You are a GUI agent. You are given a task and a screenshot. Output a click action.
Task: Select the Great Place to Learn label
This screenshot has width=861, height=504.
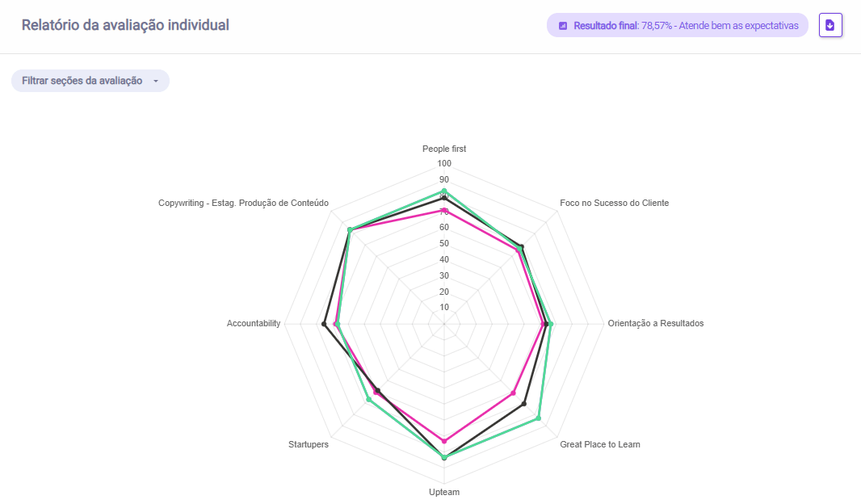(x=600, y=444)
